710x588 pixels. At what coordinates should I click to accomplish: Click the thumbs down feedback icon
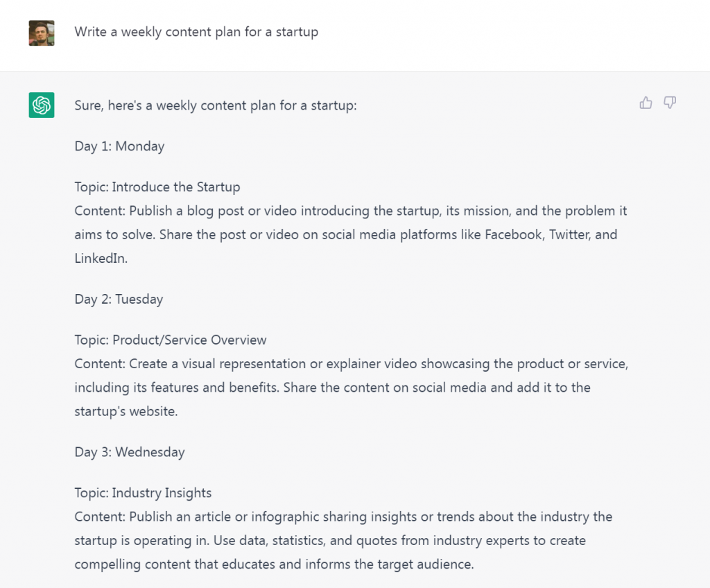coord(670,103)
